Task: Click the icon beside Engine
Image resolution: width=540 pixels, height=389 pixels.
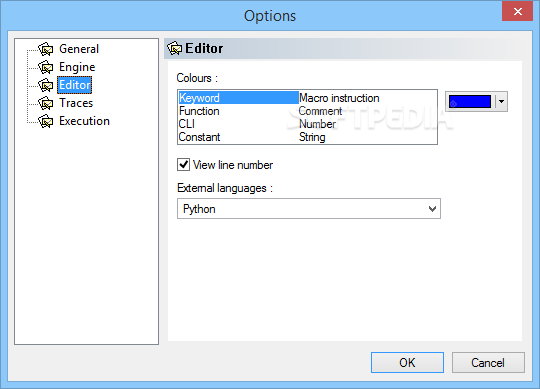Action: coord(45,67)
